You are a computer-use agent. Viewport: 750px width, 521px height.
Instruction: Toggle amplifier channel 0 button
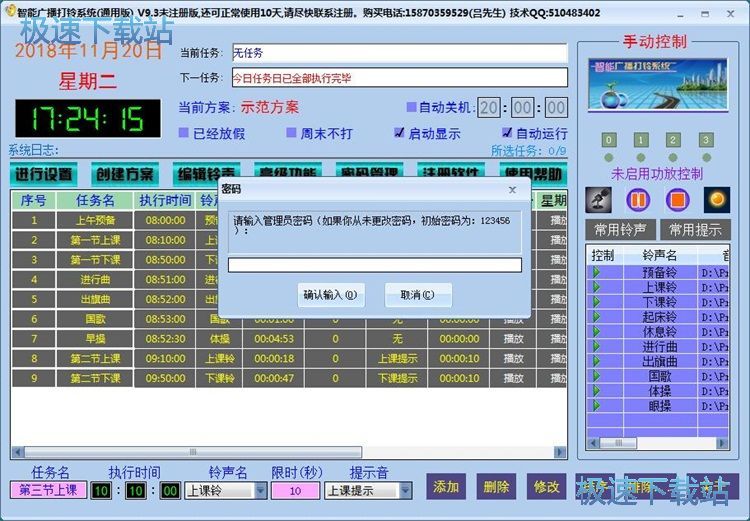pyautogui.click(x=608, y=140)
